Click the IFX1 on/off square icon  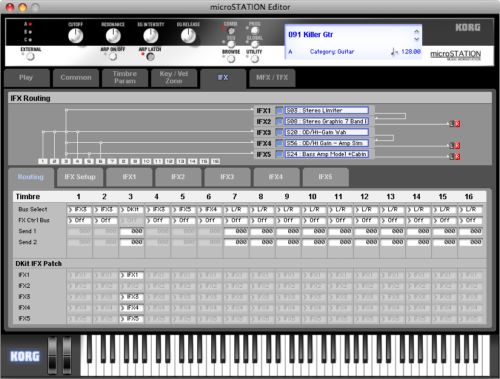point(279,110)
